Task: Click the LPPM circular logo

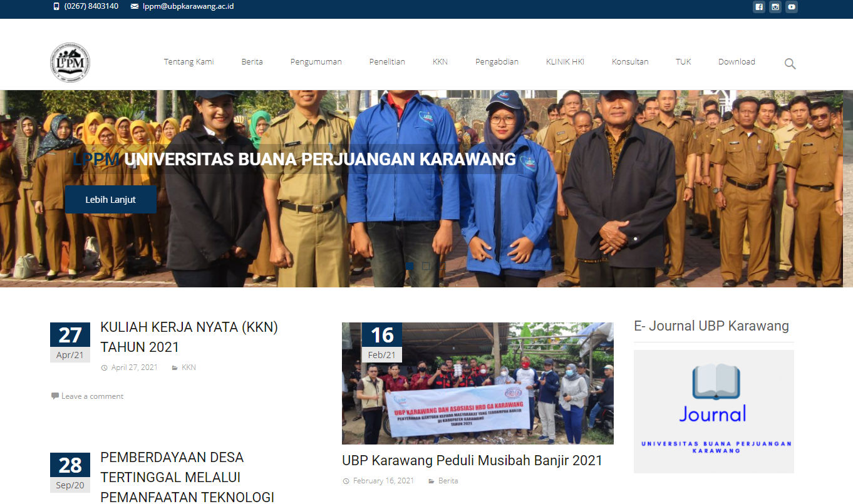Action: [70, 63]
